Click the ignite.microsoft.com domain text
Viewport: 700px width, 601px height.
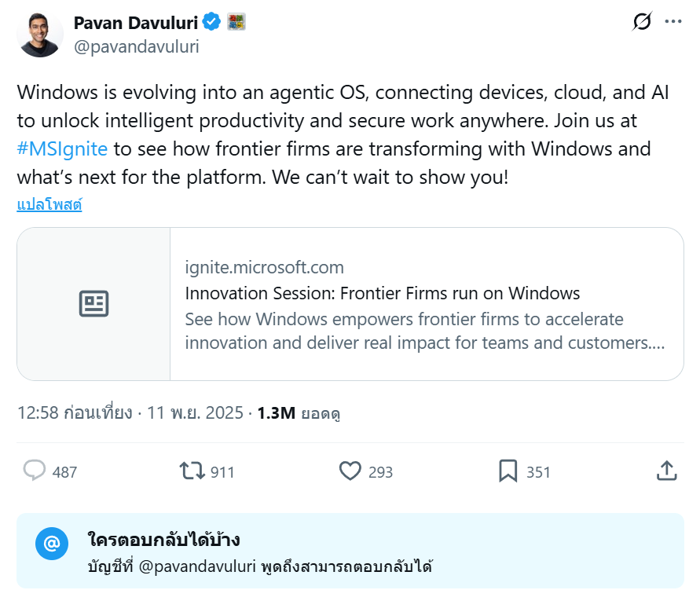point(264,268)
